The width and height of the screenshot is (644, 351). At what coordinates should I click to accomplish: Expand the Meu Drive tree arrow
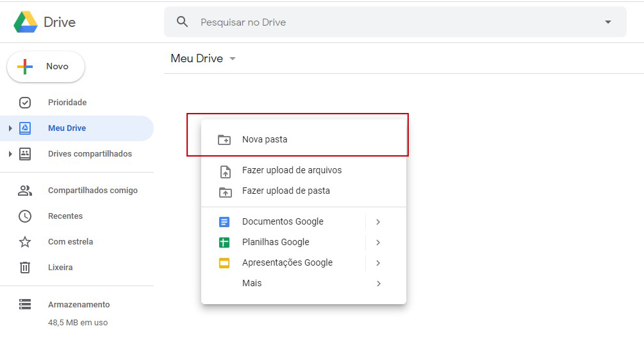pos(10,128)
